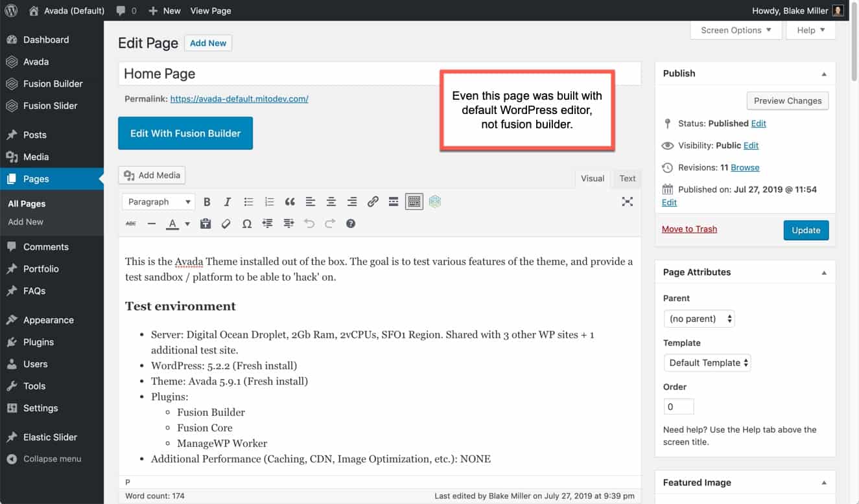Enable distraction-free writing mode

click(627, 202)
